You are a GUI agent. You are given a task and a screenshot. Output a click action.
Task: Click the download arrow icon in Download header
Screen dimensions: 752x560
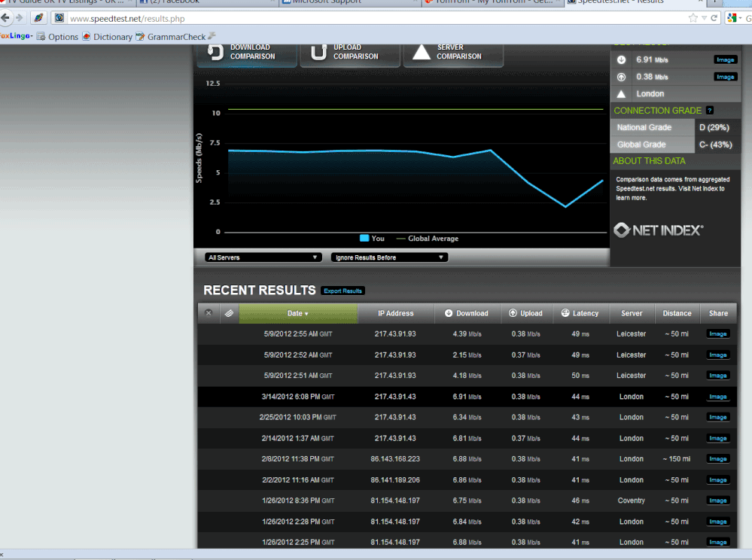449,313
